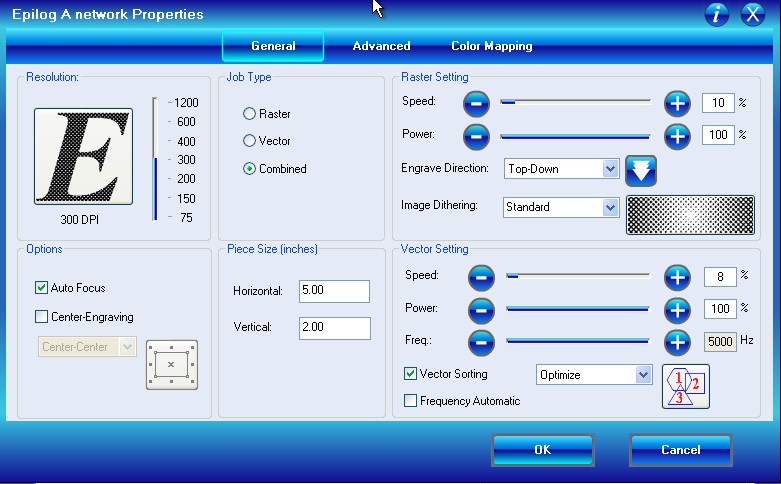
Task: Click the 300 resolution scale label
Action: 186,160
